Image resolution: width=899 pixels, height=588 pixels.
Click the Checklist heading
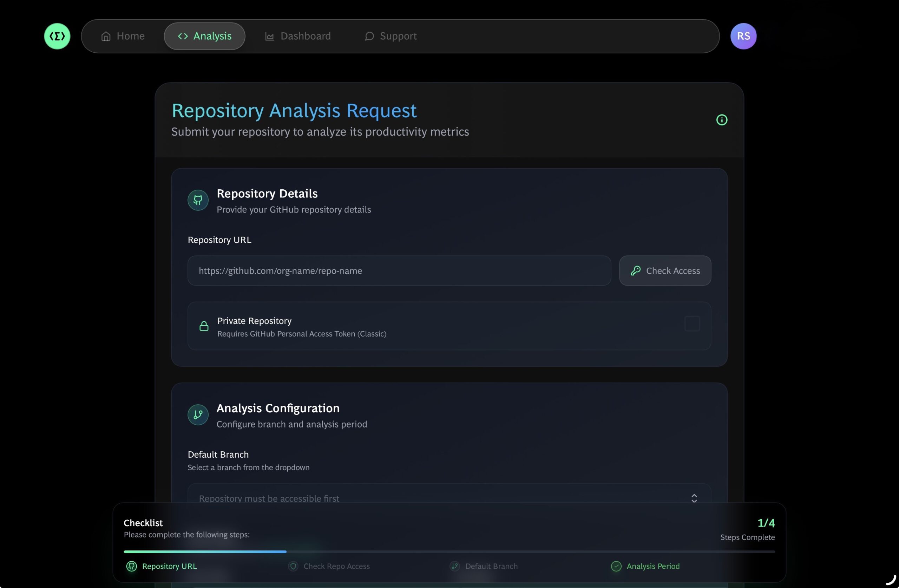(143, 523)
